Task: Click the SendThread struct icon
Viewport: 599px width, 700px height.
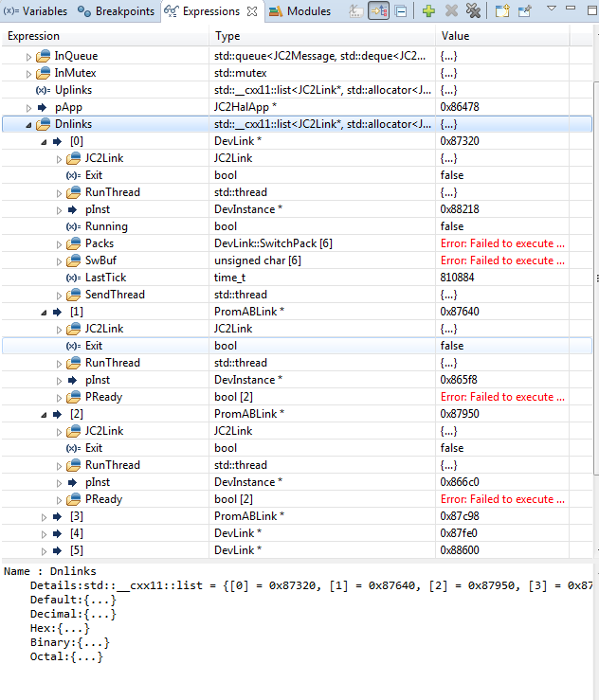Action: (74, 295)
